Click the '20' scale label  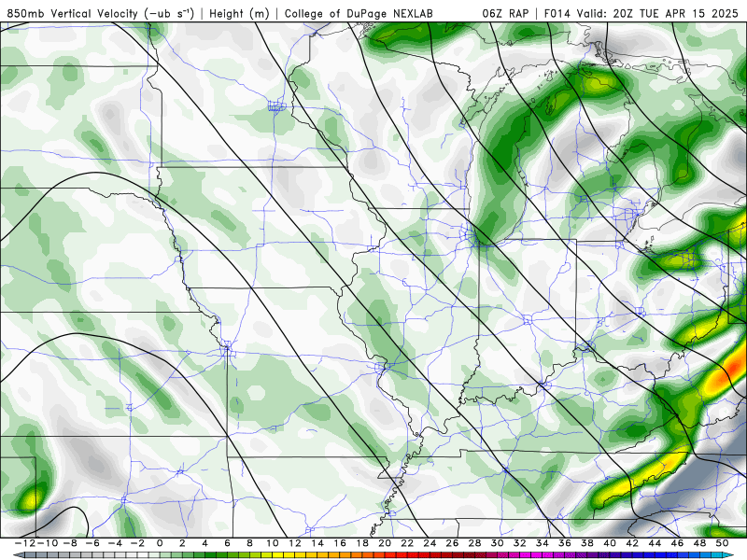click(x=385, y=543)
